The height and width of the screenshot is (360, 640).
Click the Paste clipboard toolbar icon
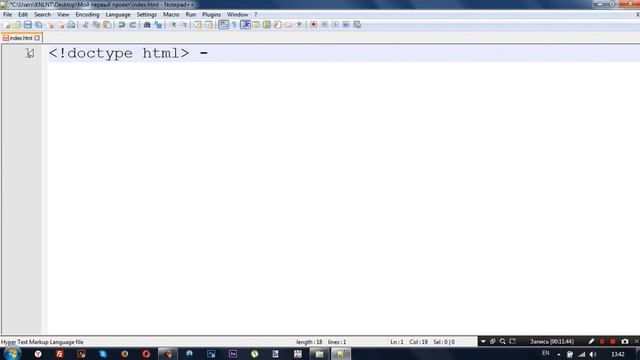107,25
